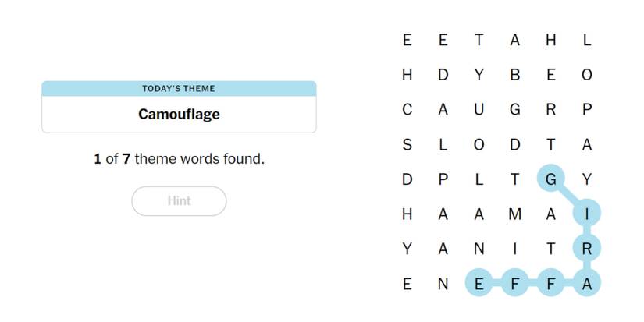Click the blue-highlighted letter I
The width and height of the screenshot is (644, 322).
586,214
